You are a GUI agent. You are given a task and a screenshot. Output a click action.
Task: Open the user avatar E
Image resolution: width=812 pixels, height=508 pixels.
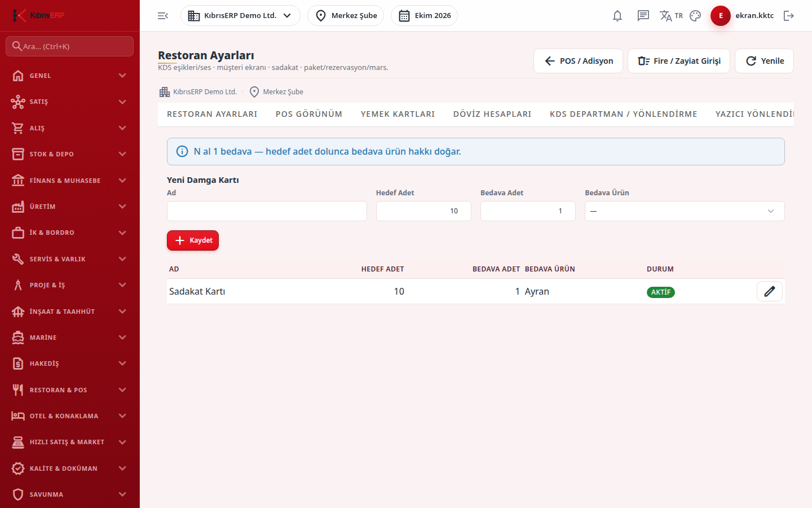pos(721,16)
